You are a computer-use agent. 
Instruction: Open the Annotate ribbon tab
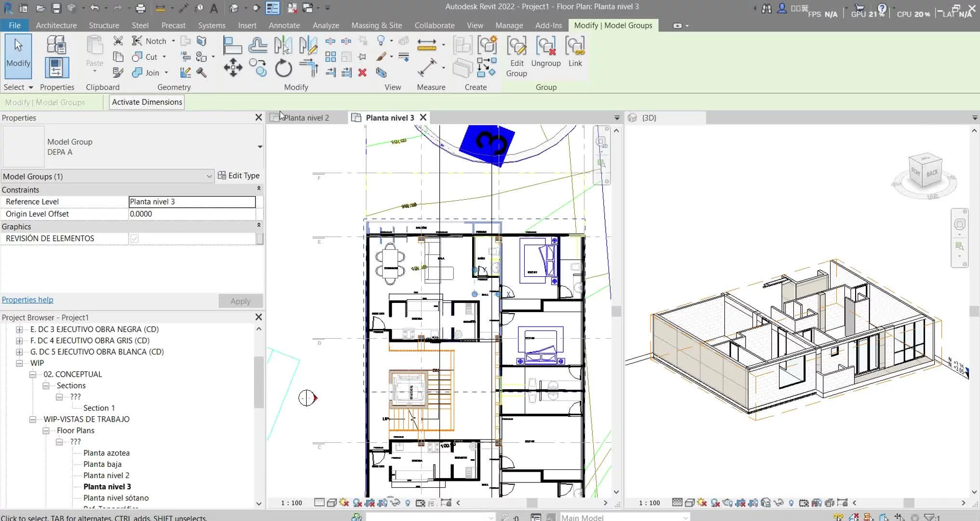click(284, 25)
